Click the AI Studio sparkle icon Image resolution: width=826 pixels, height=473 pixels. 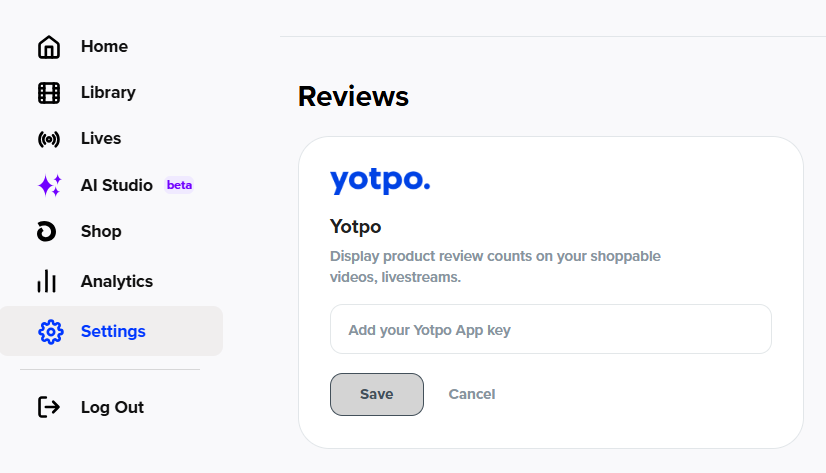pos(49,185)
